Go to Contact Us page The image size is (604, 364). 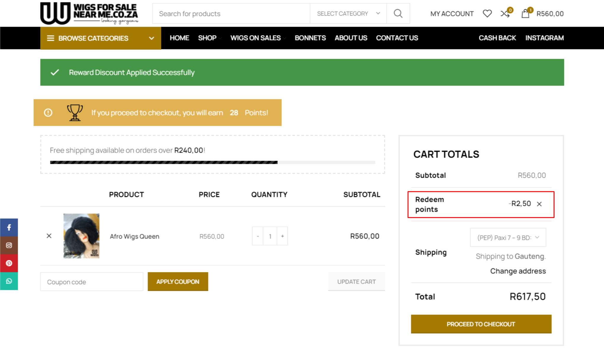397,38
